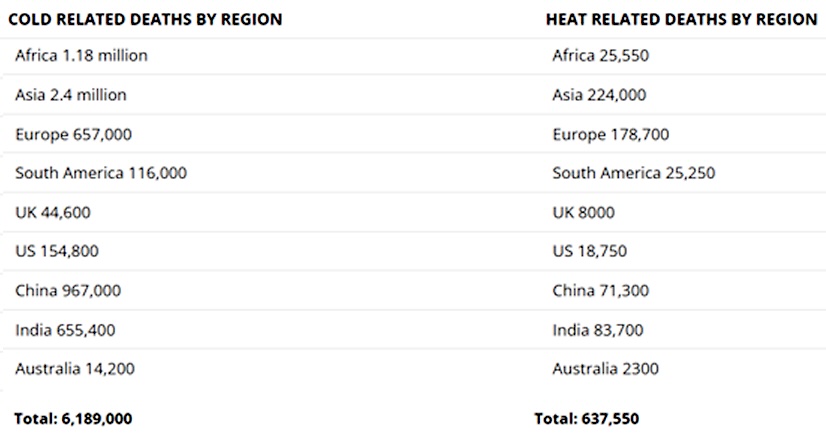Click the Cold Related Deaths By Region heading
Screen dimensions: 826x433
pos(145,19)
